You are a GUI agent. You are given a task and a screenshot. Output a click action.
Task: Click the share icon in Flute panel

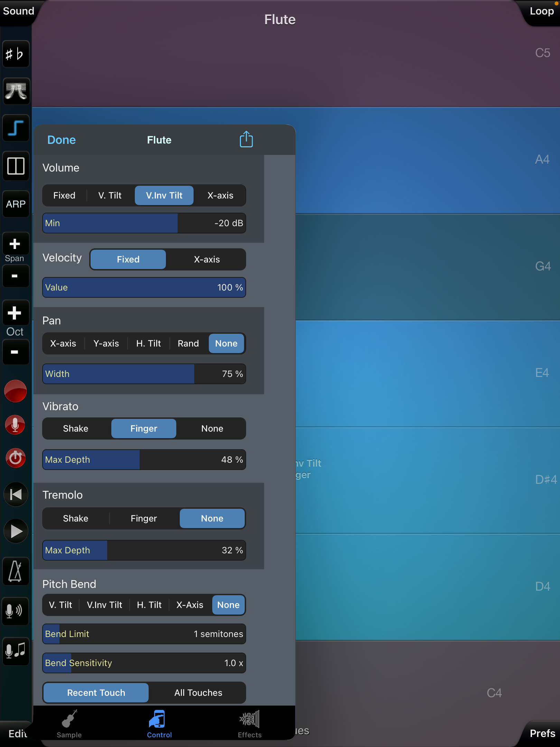(x=246, y=139)
